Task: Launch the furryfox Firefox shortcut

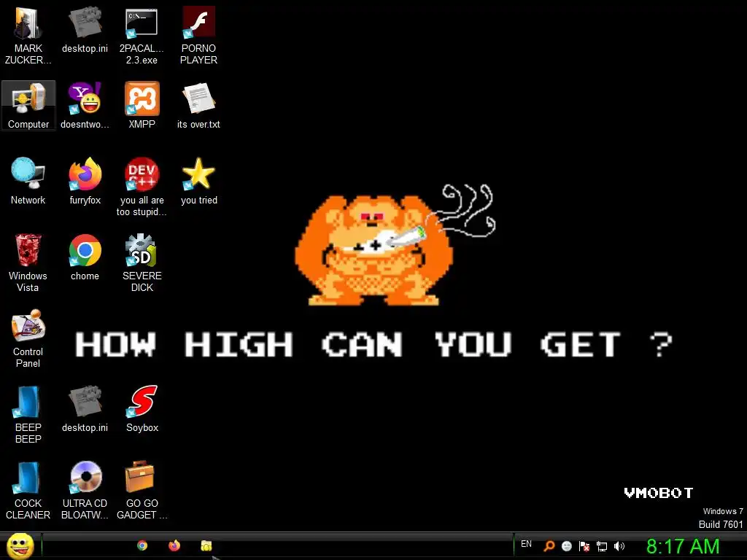Action: 85,181
